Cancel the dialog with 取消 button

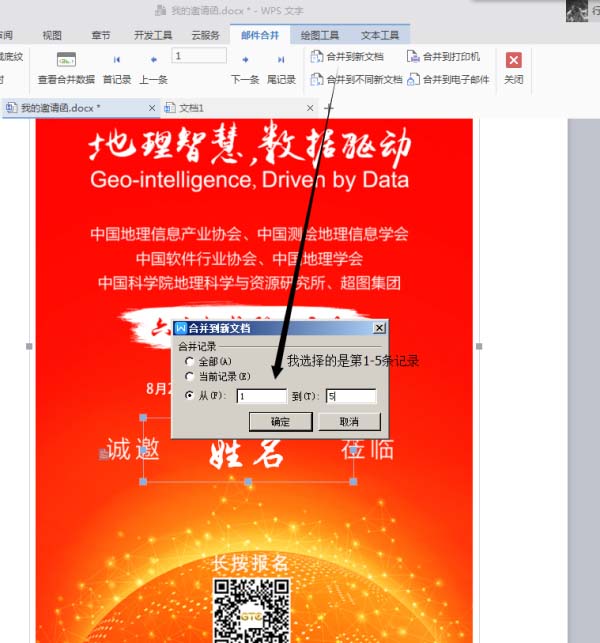pos(349,422)
